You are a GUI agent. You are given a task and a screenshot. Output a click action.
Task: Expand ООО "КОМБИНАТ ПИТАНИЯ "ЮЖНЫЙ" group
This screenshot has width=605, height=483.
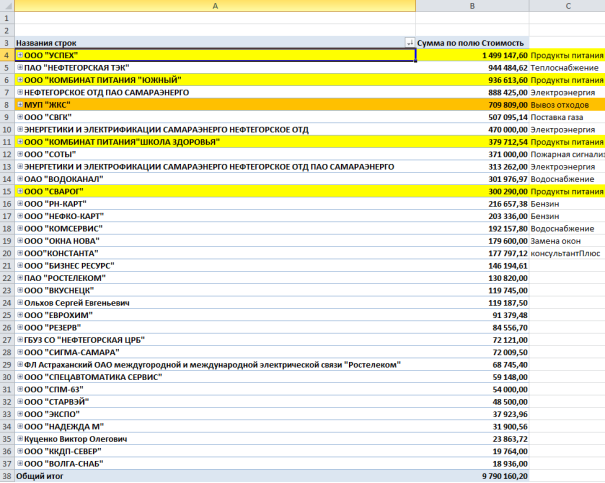point(20,80)
